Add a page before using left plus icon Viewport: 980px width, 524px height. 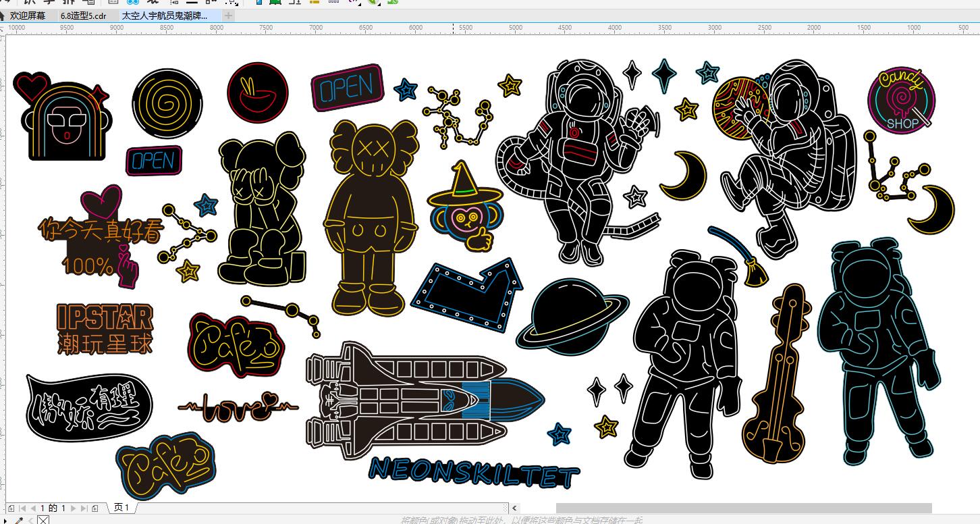pyautogui.click(x=12, y=508)
